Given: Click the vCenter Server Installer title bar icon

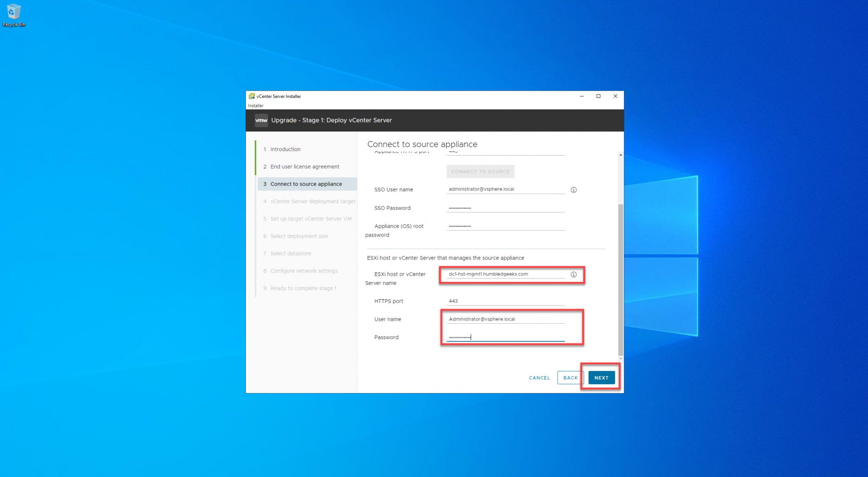Looking at the screenshot, I should click(x=252, y=96).
